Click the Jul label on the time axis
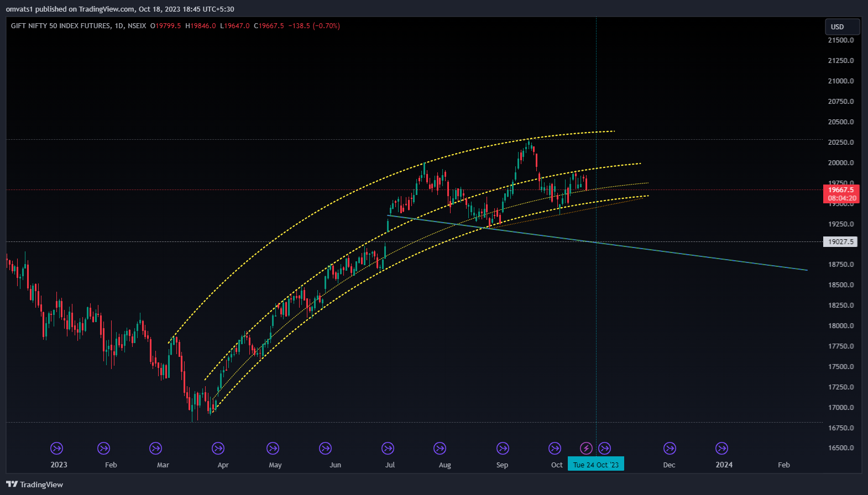Viewport: 868px width, 495px height. point(390,465)
